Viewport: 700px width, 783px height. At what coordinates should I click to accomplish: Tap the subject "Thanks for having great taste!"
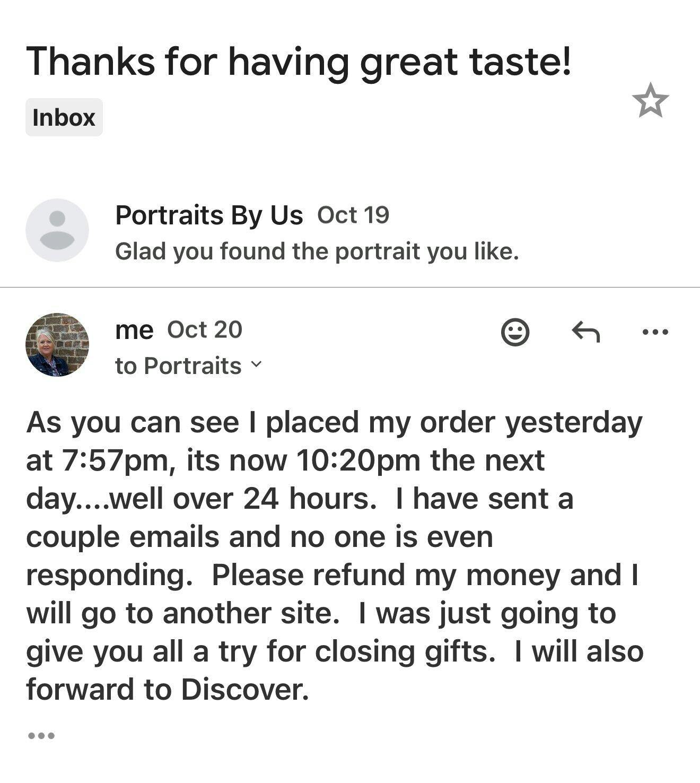click(299, 61)
